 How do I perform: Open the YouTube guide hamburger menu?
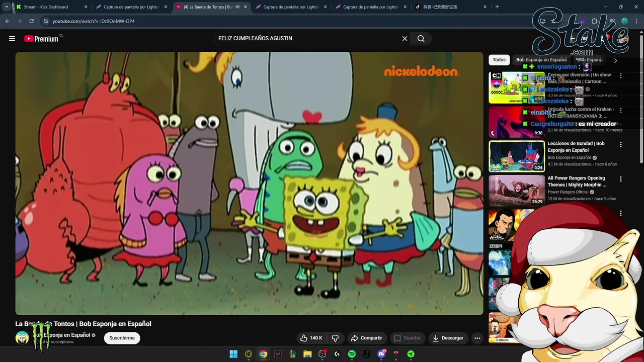click(x=12, y=39)
